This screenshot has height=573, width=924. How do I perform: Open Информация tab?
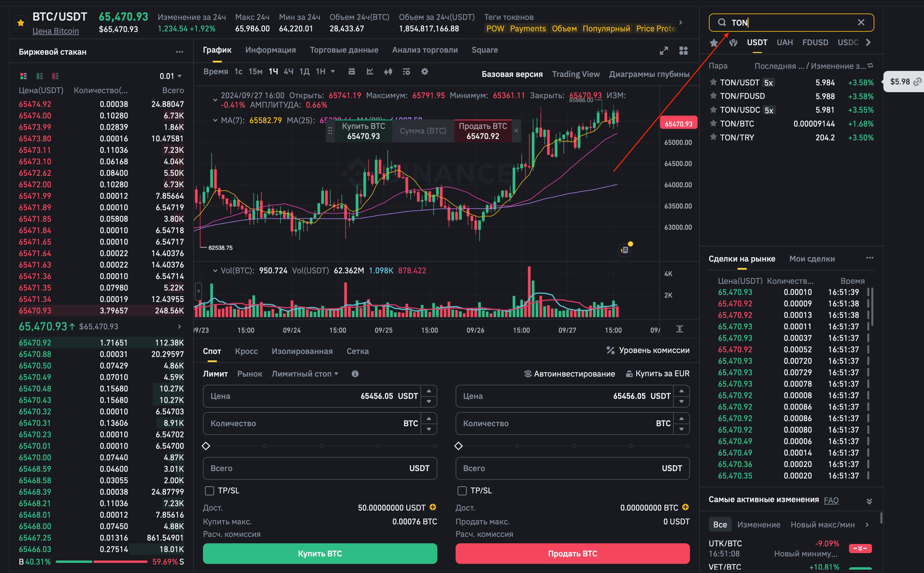[x=271, y=50]
